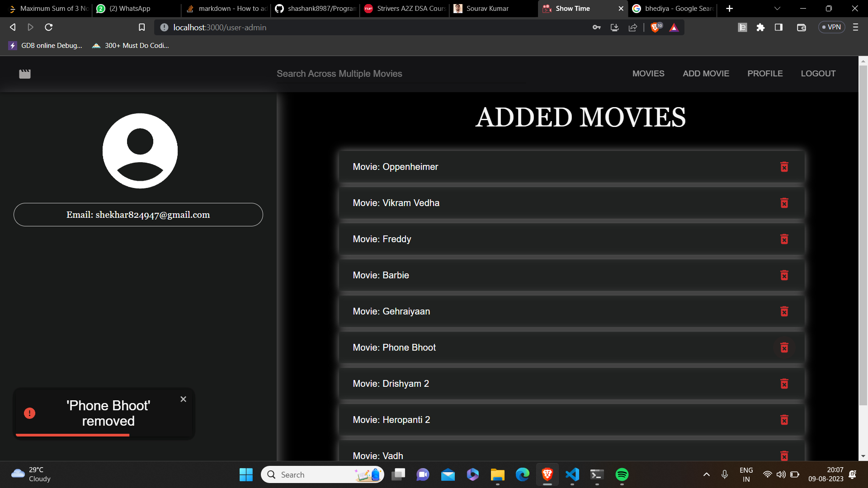This screenshot has height=488, width=868.
Task: Click the page vertical scrollbar
Action: [863, 235]
